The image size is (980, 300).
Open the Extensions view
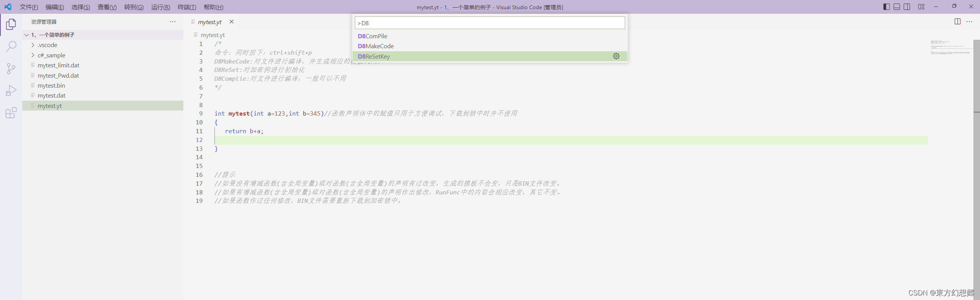11,113
